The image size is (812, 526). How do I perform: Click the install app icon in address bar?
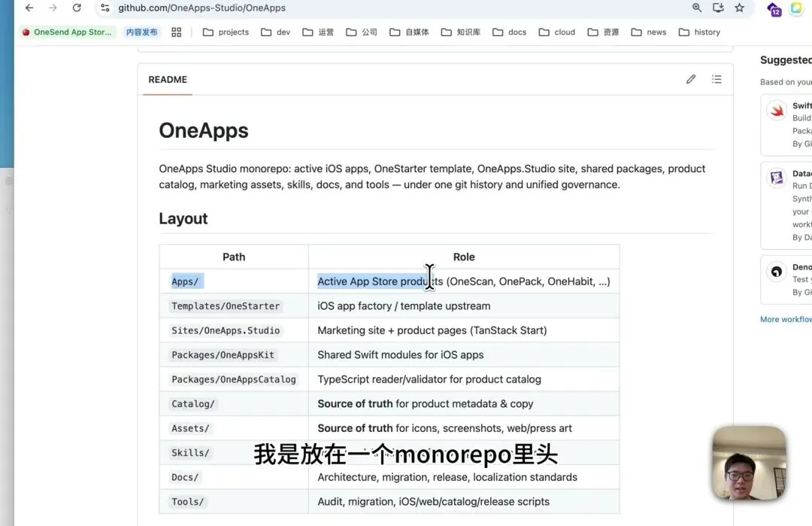[718, 8]
